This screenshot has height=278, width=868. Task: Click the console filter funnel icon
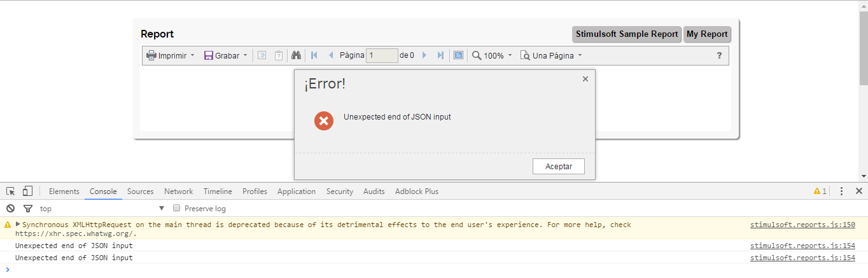click(27, 209)
